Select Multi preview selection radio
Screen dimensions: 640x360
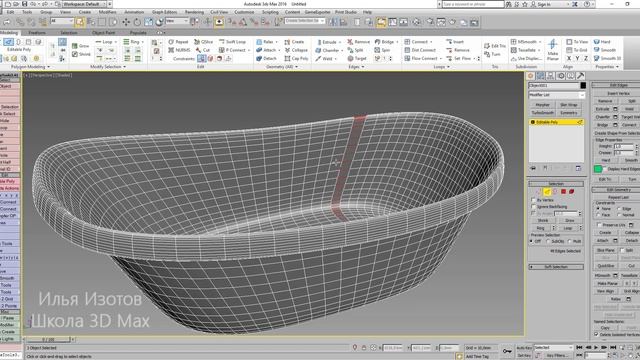570,241
